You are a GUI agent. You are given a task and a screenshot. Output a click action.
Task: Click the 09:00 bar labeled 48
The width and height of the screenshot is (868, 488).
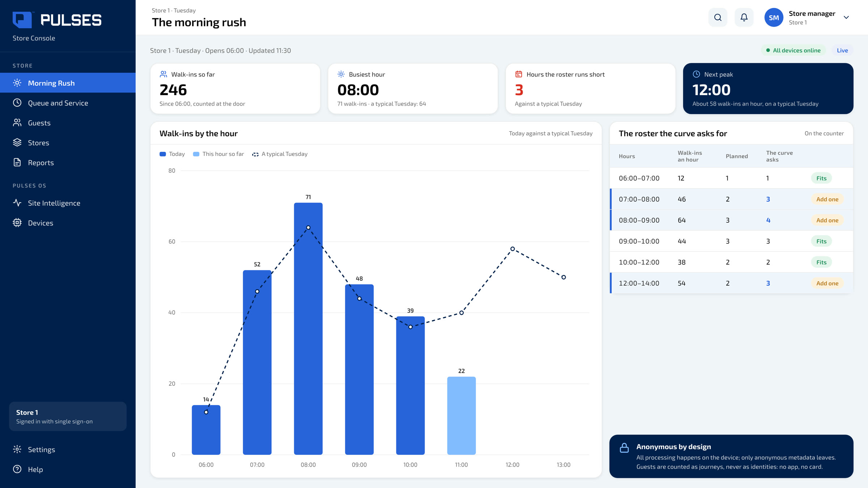359,369
